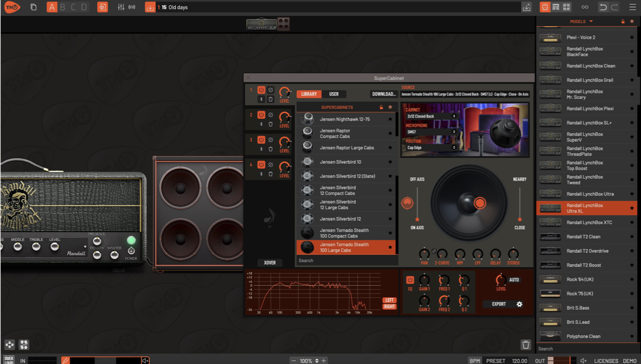The height and width of the screenshot is (364, 641).
Task: Open the preset view eye icon
Action: [102, 7]
